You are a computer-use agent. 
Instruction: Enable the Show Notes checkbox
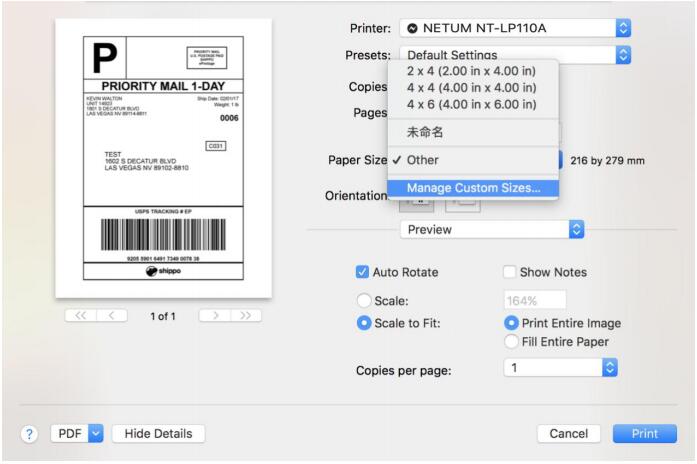click(509, 272)
